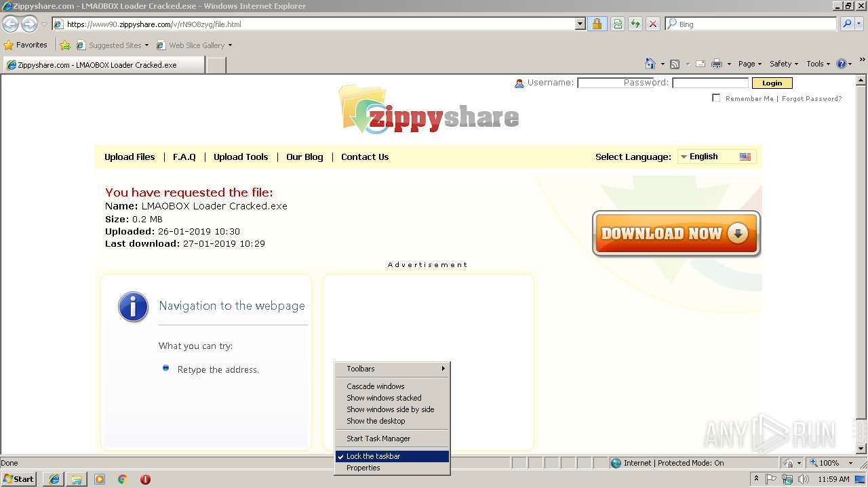
Task: Open network status tray icon
Action: click(x=787, y=479)
